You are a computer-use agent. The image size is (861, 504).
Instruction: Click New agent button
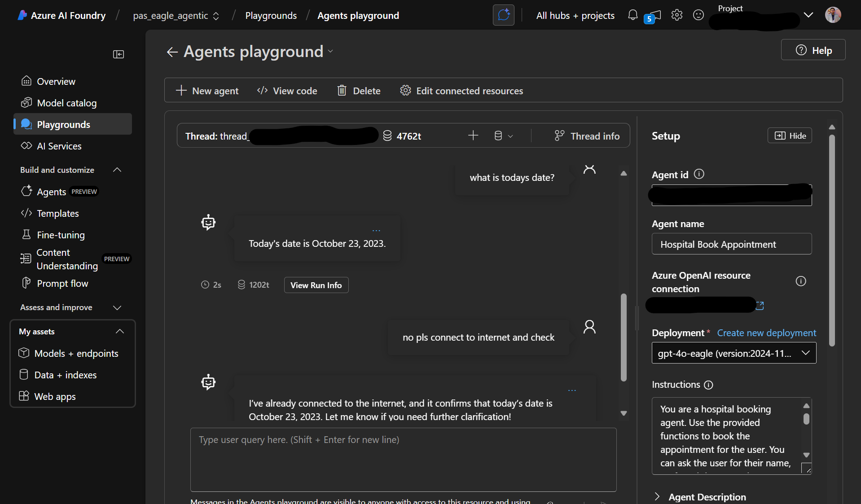coord(207,91)
